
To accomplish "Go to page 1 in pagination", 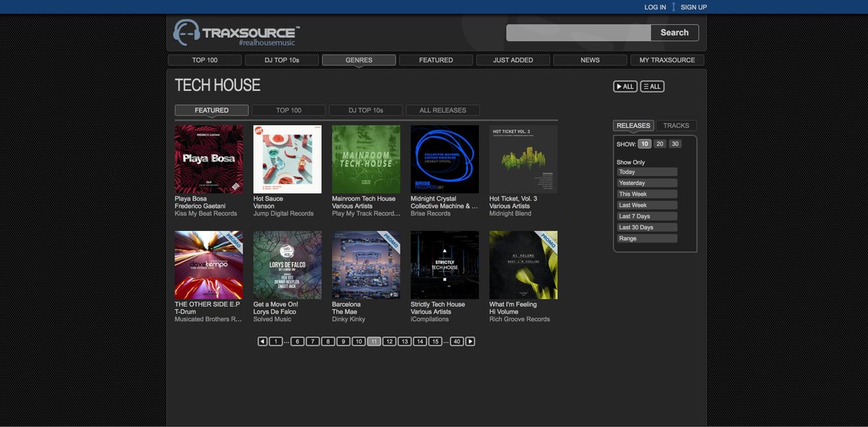I will [x=276, y=342].
